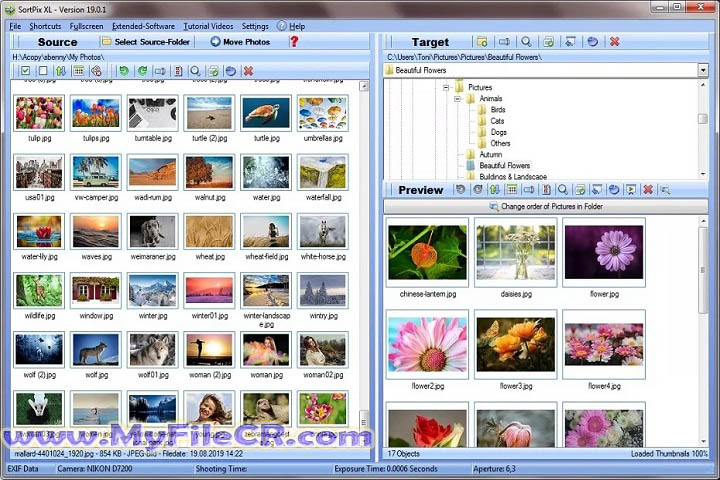
Task: Select the turtle.jpg thumbnail
Action: pyautogui.click(x=266, y=113)
